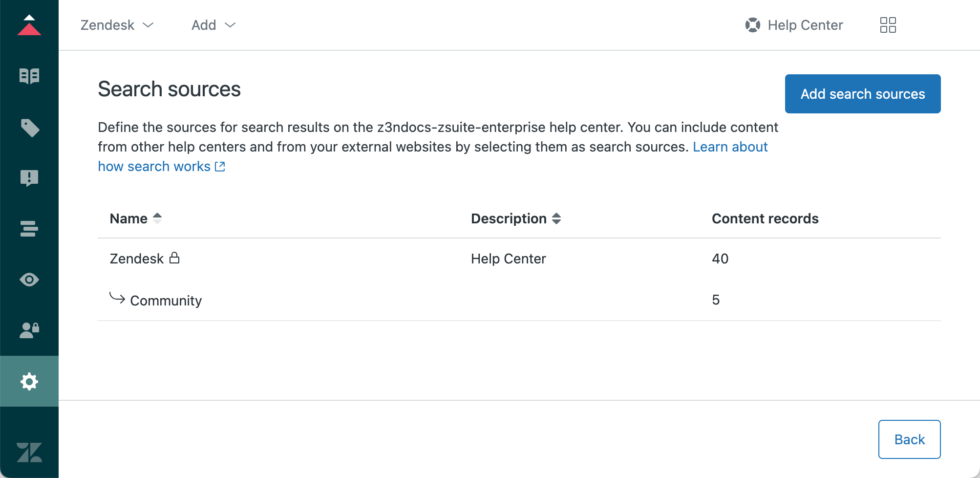Open the moderate content alert icon

tap(29, 178)
